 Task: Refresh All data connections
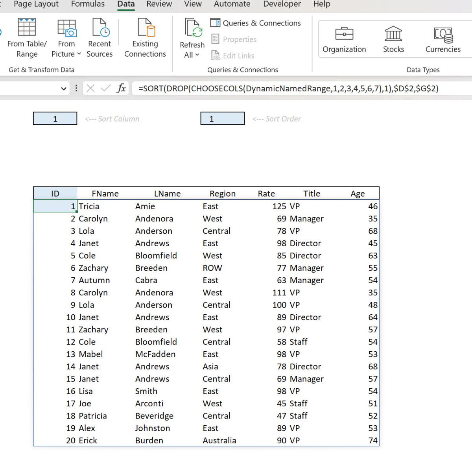point(192,37)
